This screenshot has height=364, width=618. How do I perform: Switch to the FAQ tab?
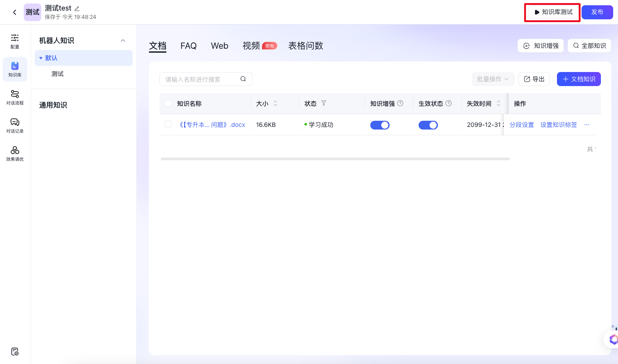pyautogui.click(x=188, y=46)
